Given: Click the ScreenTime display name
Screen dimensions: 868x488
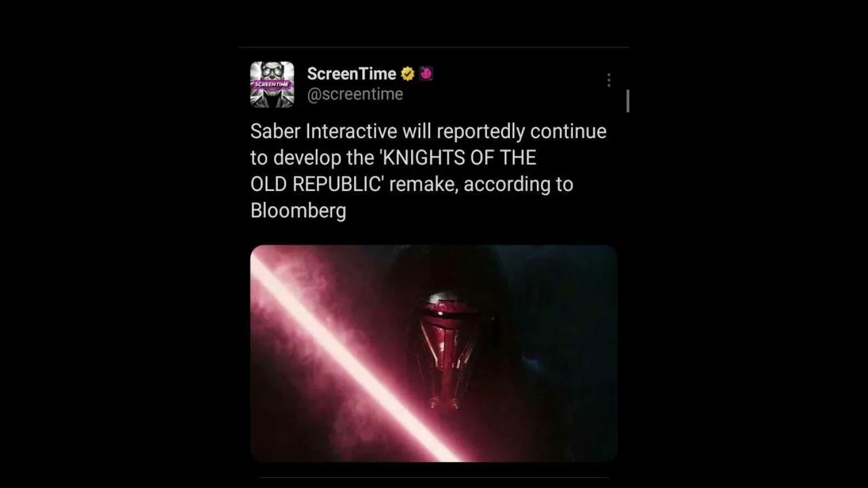Looking at the screenshot, I should 351,74.
